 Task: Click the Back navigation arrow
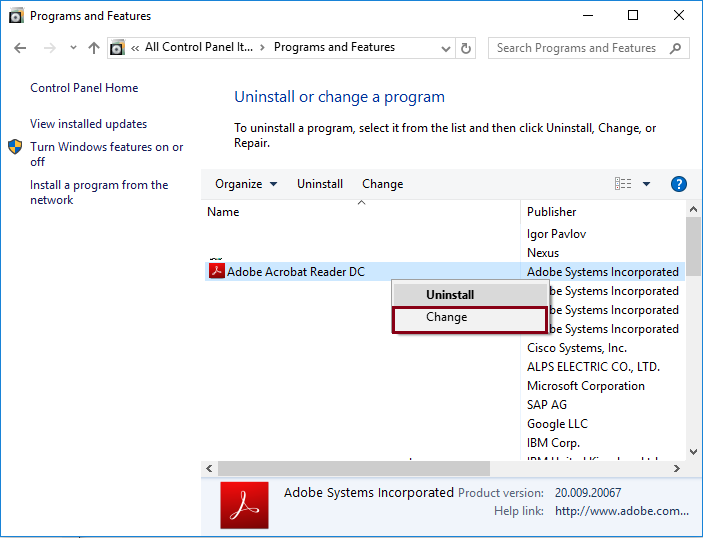pos(20,48)
